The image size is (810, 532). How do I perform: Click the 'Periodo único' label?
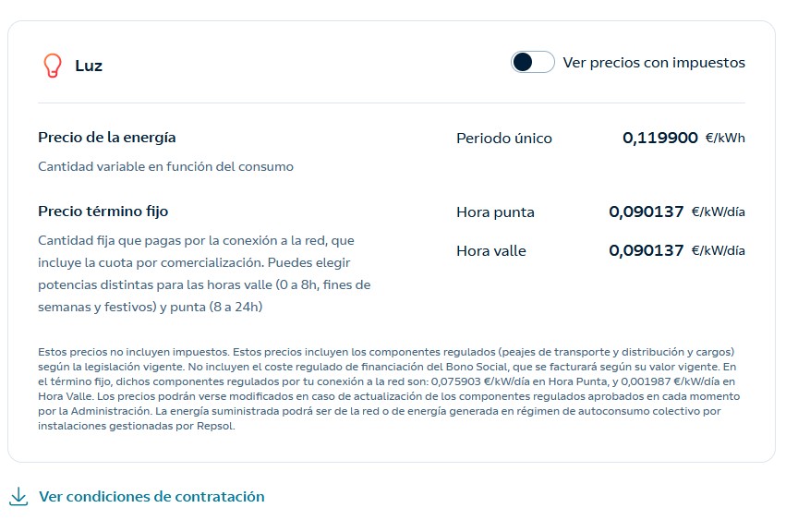(x=504, y=139)
